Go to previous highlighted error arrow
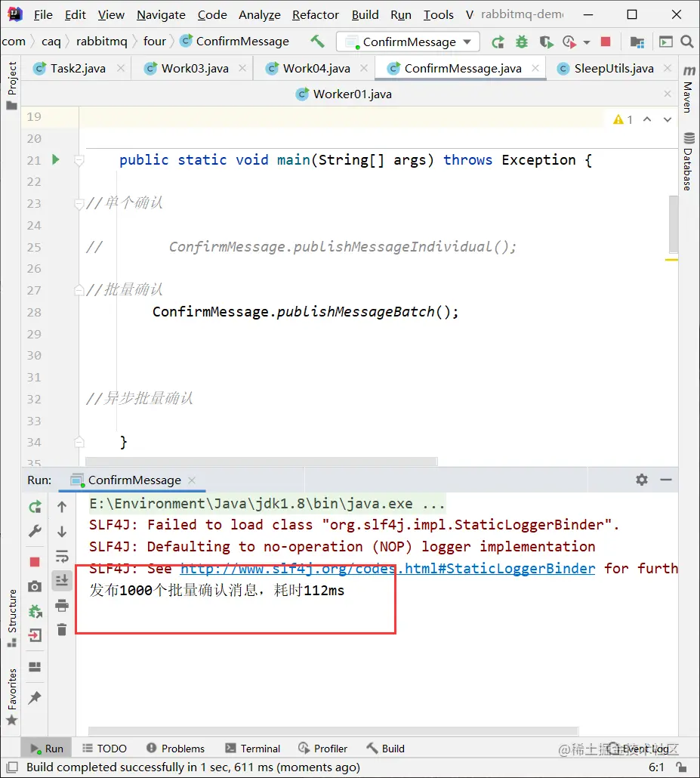 pos(647,119)
